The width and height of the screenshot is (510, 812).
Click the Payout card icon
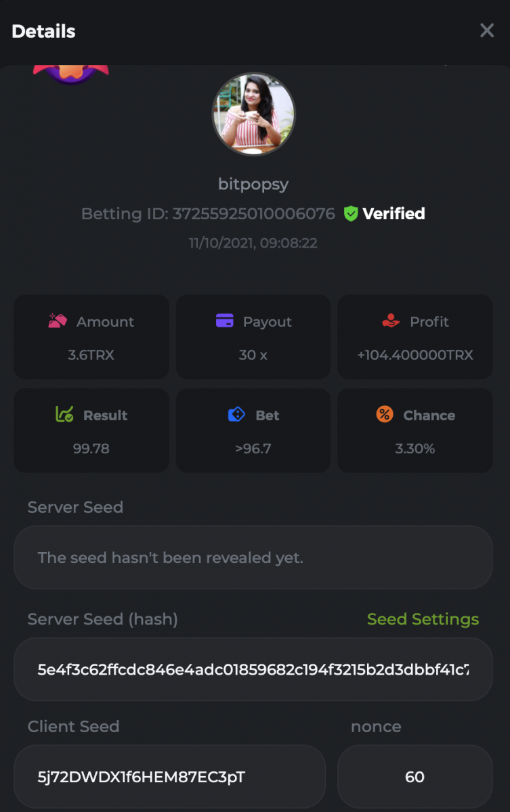(224, 321)
